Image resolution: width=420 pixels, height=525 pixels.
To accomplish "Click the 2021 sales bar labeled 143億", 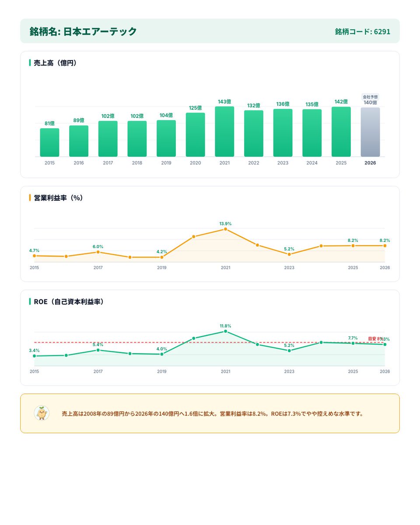I will pos(224,131).
